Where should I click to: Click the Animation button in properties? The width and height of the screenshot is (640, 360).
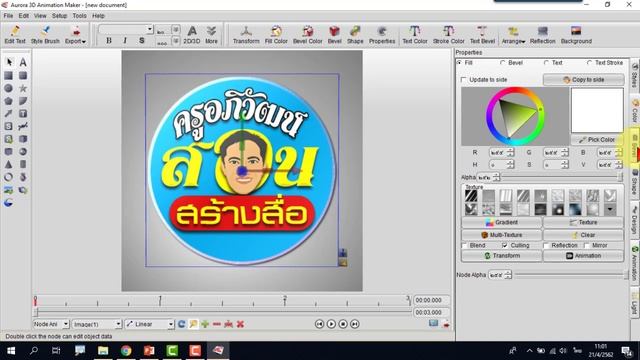pos(583,256)
